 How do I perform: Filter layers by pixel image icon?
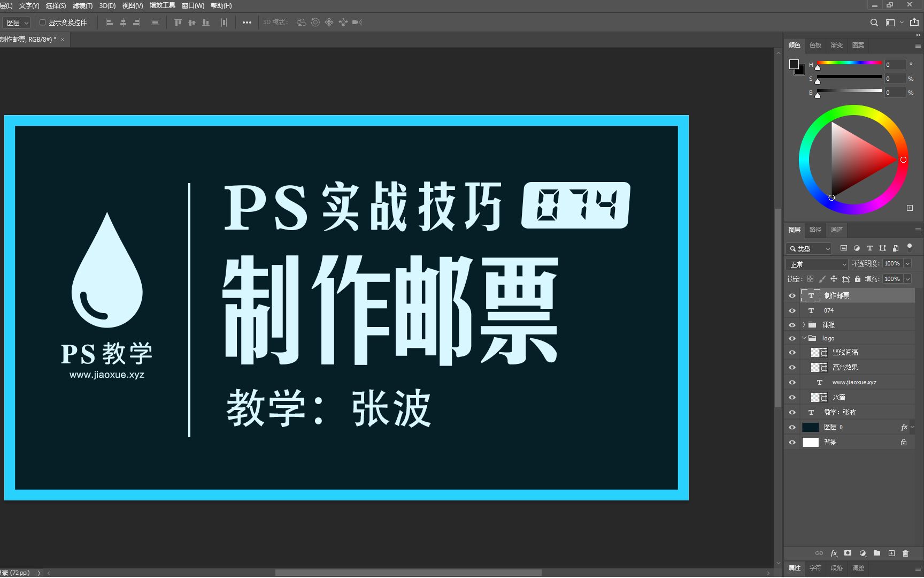click(x=844, y=248)
